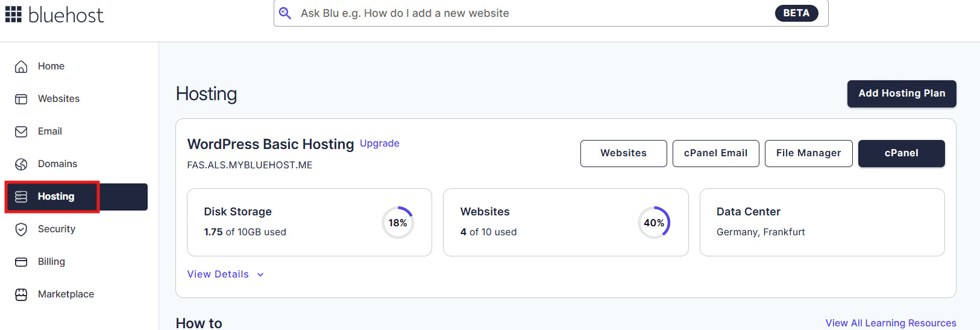Click the Bluehost apps grid icon

pyautogui.click(x=13, y=14)
